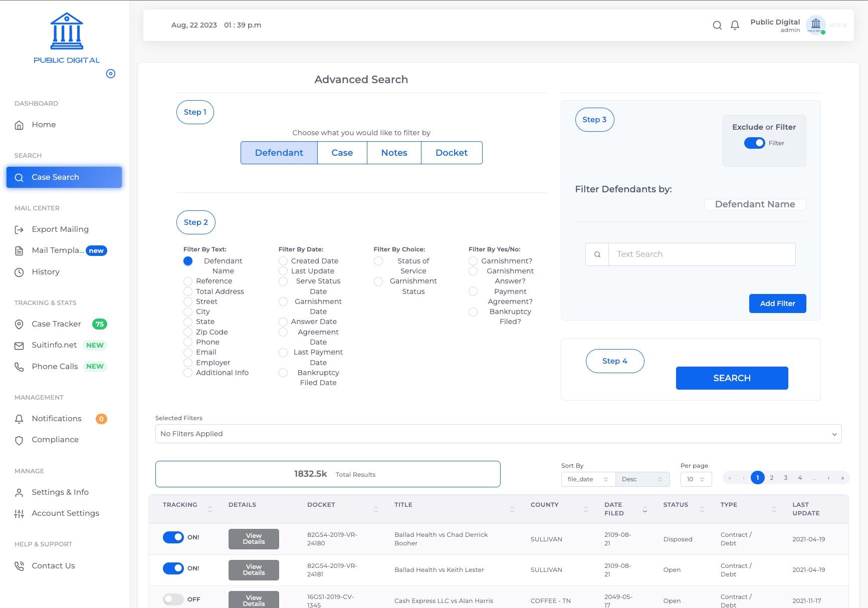Open the Per page dropdown

click(x=696, y=479)
